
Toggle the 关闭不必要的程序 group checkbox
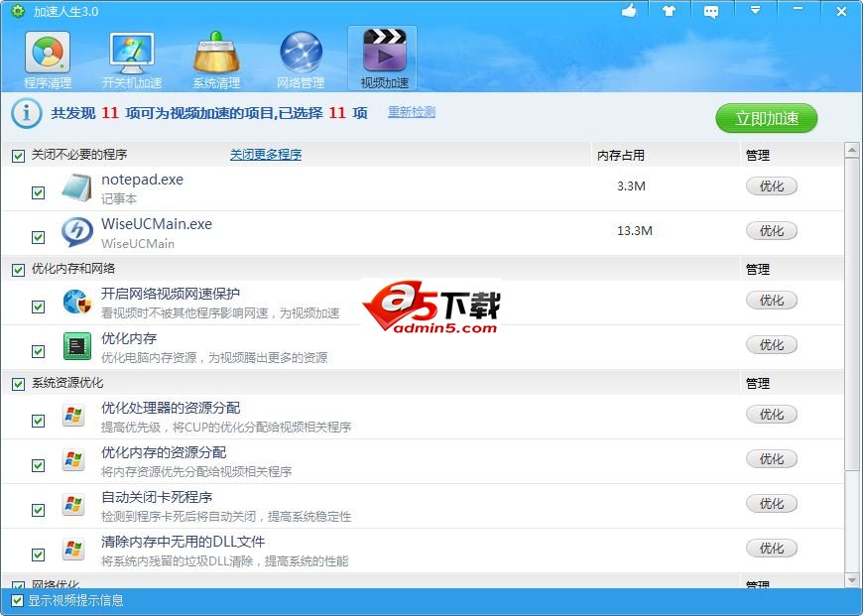click(x=18, y=156)
